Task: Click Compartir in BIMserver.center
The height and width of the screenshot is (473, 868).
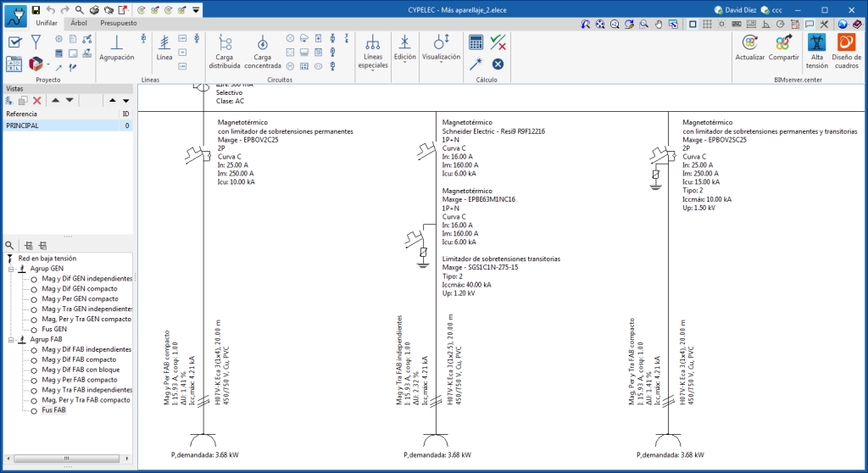Action: pyautogui.click(x=783, y=47)
